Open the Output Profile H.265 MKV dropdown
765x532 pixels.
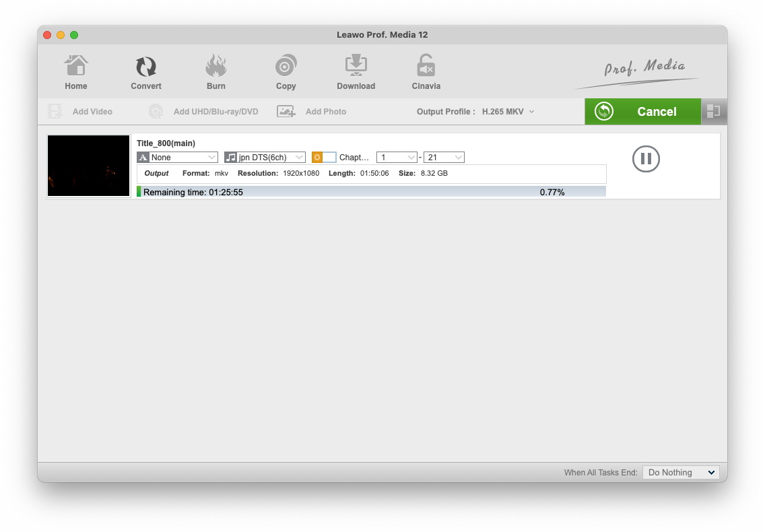tap(508, 111)
